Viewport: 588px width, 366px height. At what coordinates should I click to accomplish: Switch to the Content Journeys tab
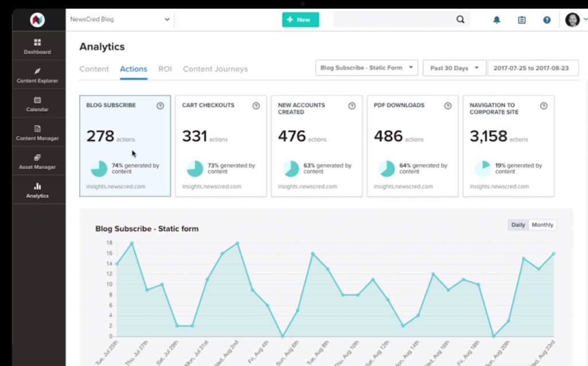click(215, 69)
